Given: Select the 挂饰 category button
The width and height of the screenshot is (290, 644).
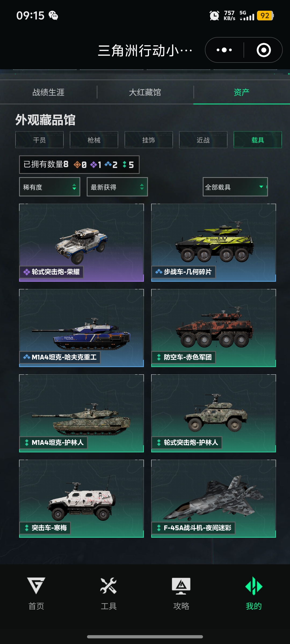Looking at the screenshot, I should click(x=149, y=140).
